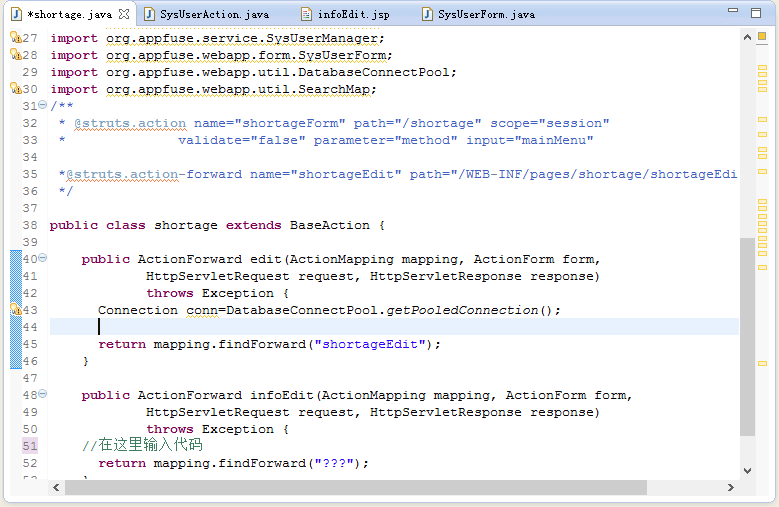Click the infoEdit method name on line 48

point(282,395)
